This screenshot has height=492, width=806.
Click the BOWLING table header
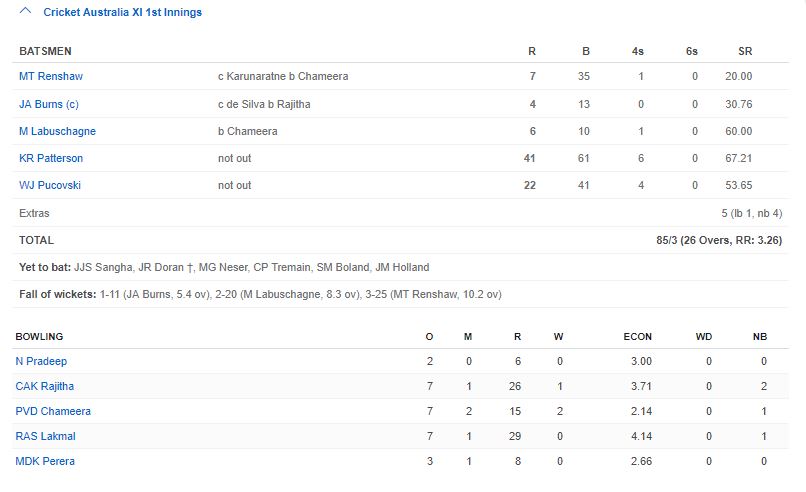tap(39, 337)
